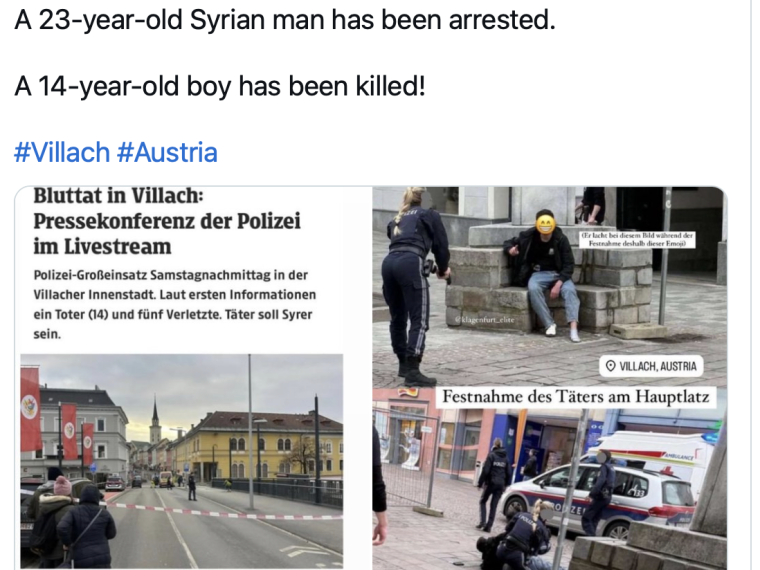Click the location pin icon beside Villach
This screenshot has width=760, height=570.
click(611, 366)
